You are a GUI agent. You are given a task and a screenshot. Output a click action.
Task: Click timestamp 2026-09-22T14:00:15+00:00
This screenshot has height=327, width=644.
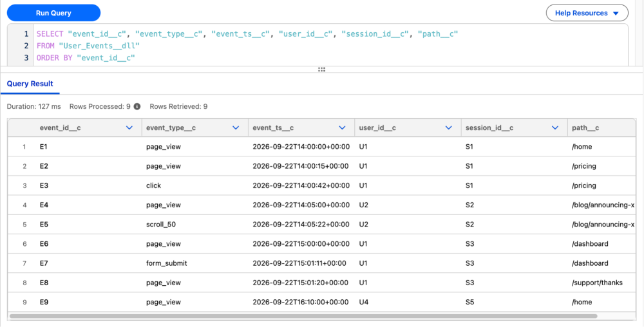click(x=301, y=166)
